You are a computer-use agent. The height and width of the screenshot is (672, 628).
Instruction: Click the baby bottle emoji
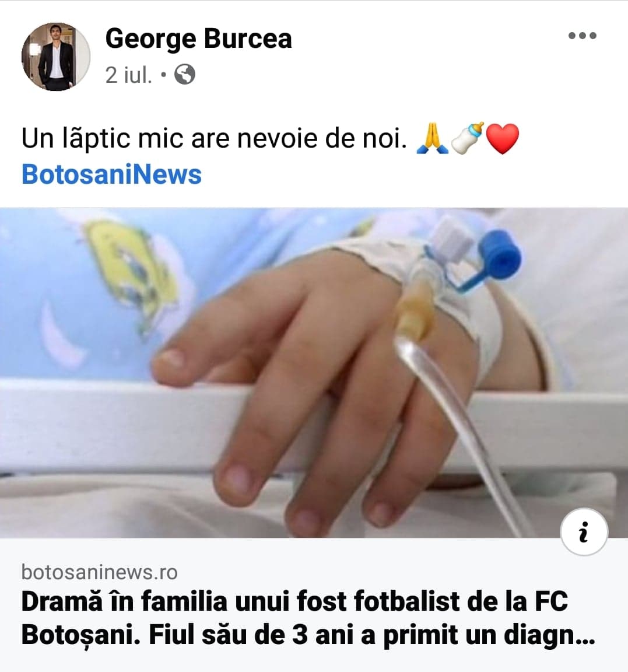(468, 138)
